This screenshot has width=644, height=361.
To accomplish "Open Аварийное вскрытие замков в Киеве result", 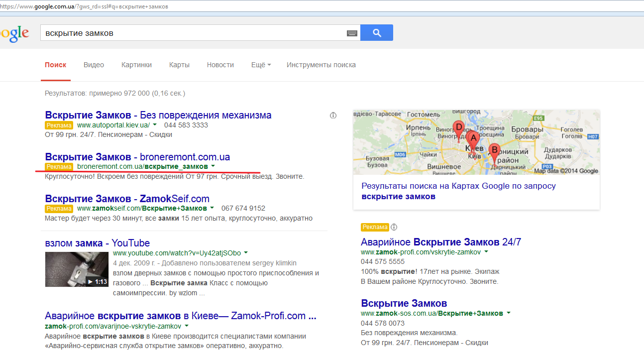I will [181, 316].
